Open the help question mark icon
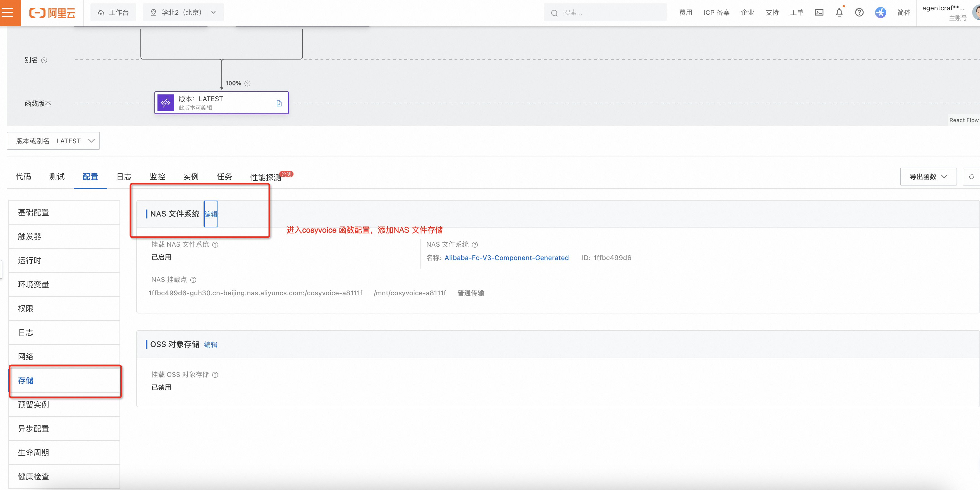Image resolution: width=980 pixels, height=490 pixels. point(859,13)
